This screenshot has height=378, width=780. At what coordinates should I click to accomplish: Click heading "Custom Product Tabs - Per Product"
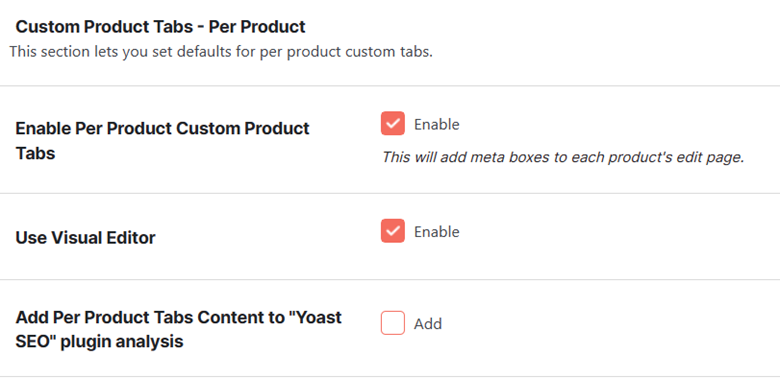tap(161, 27)
